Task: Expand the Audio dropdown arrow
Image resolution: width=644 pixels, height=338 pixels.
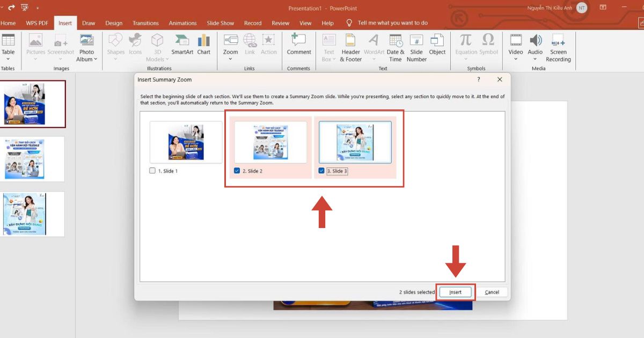Action: [535, 60]
